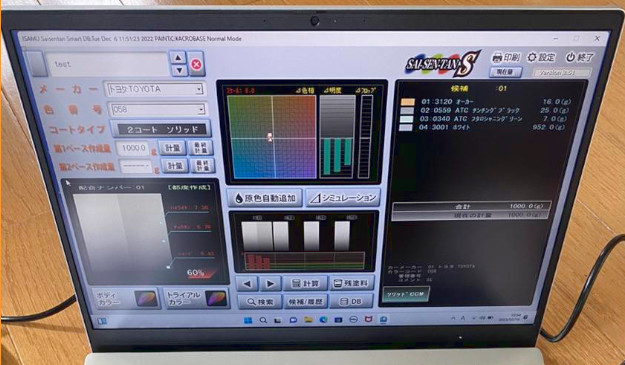
Task: Click the red bars in lower chart
Action: (258, 262)
